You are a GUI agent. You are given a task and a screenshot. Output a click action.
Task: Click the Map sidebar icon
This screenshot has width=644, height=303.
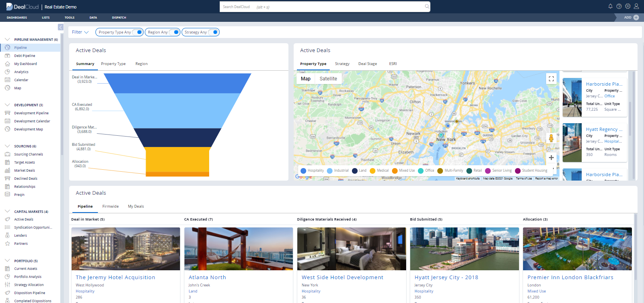click(7, 88)
